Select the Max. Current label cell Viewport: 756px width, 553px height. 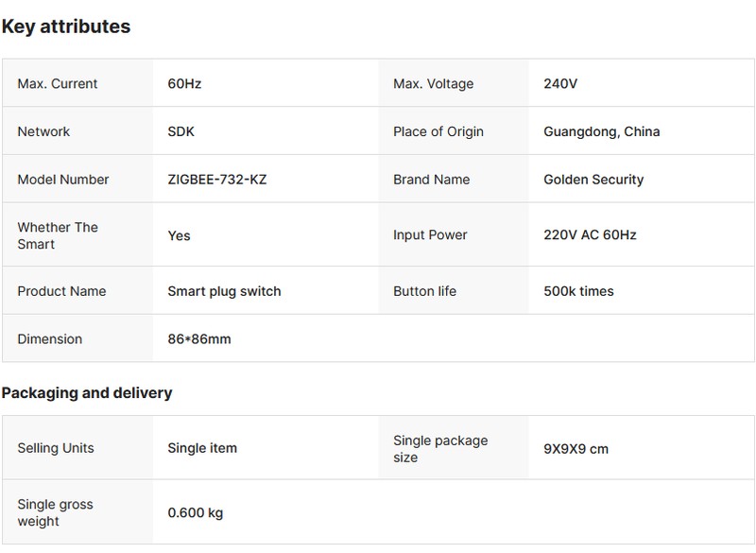coord(58,84)
